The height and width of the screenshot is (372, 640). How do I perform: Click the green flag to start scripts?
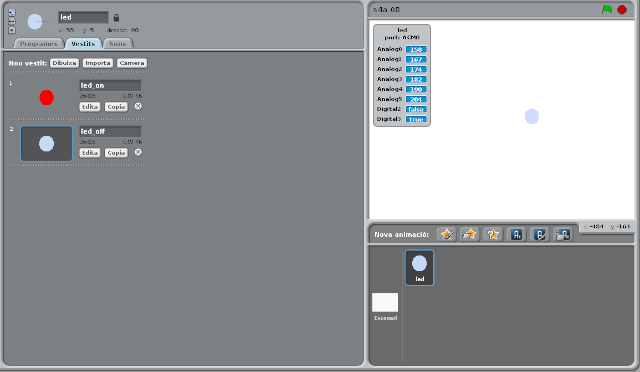point(607,9)
